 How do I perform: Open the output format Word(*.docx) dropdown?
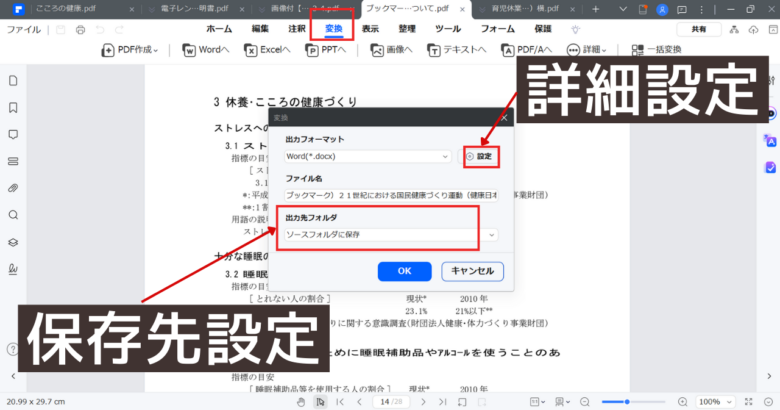click(368, 156)
